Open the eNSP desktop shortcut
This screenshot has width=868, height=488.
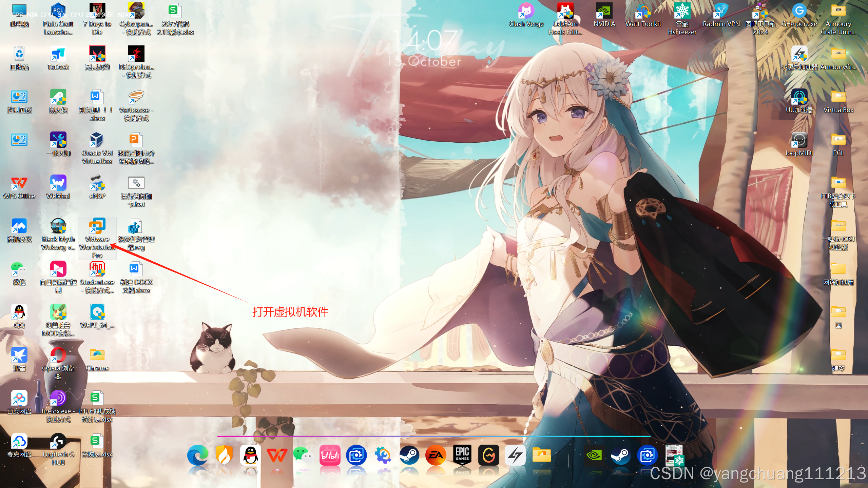tap(97, 187)
